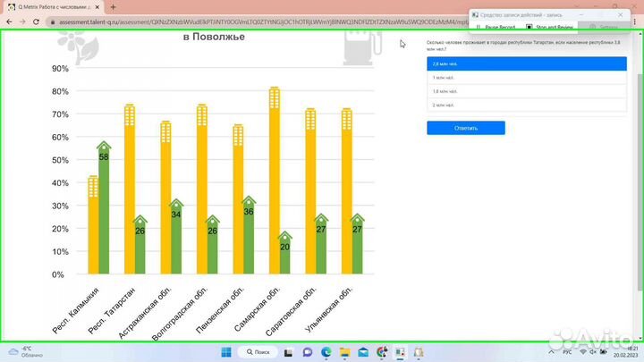Pick the '1,8 млн чел.' answer option
644x362 pixels.
[x=526, y=91]
